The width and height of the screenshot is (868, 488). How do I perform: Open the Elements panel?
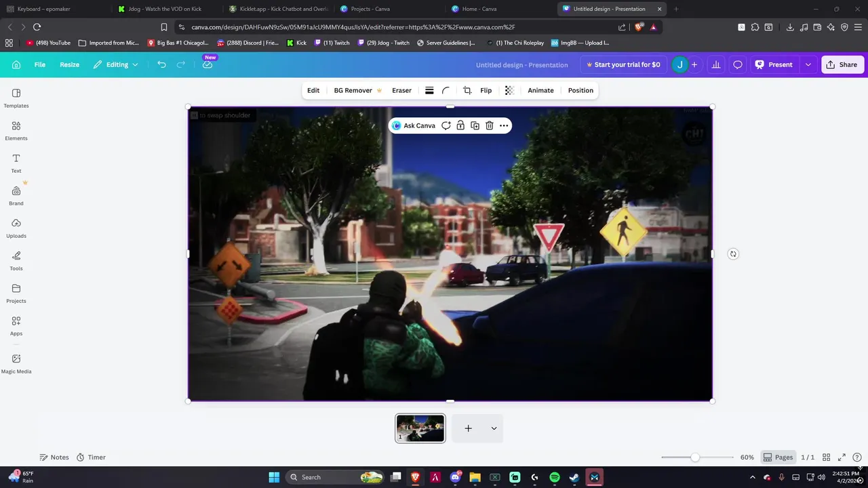[16, 130]
